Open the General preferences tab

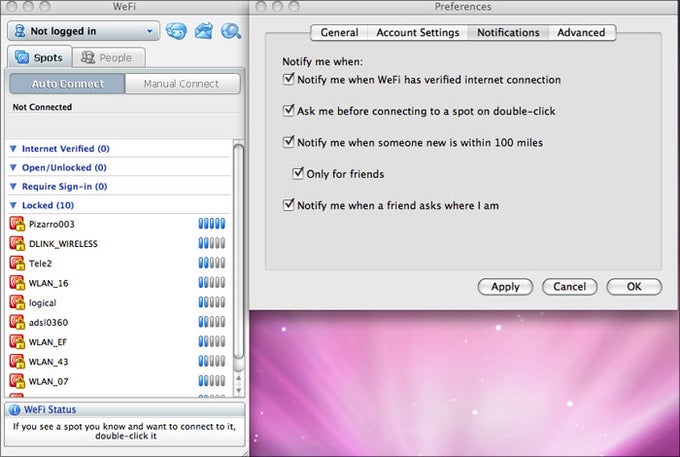(339, 33)
